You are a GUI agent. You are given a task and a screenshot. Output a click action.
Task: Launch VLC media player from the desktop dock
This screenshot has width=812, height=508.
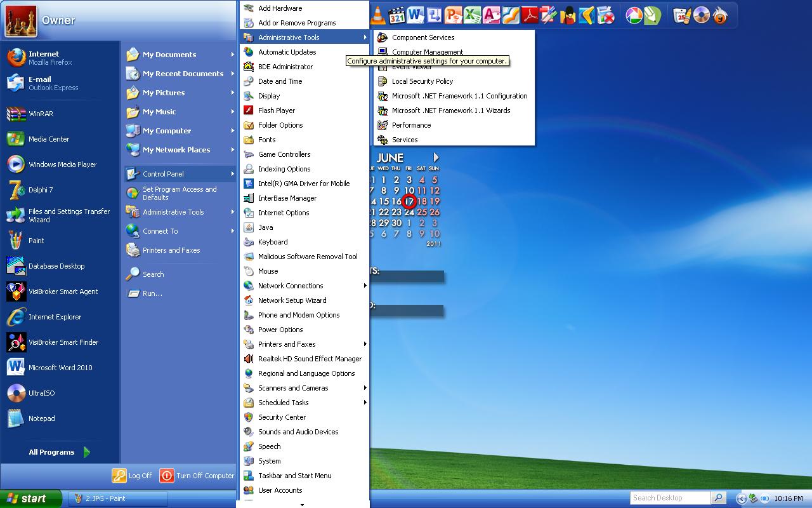coord(378,15)
